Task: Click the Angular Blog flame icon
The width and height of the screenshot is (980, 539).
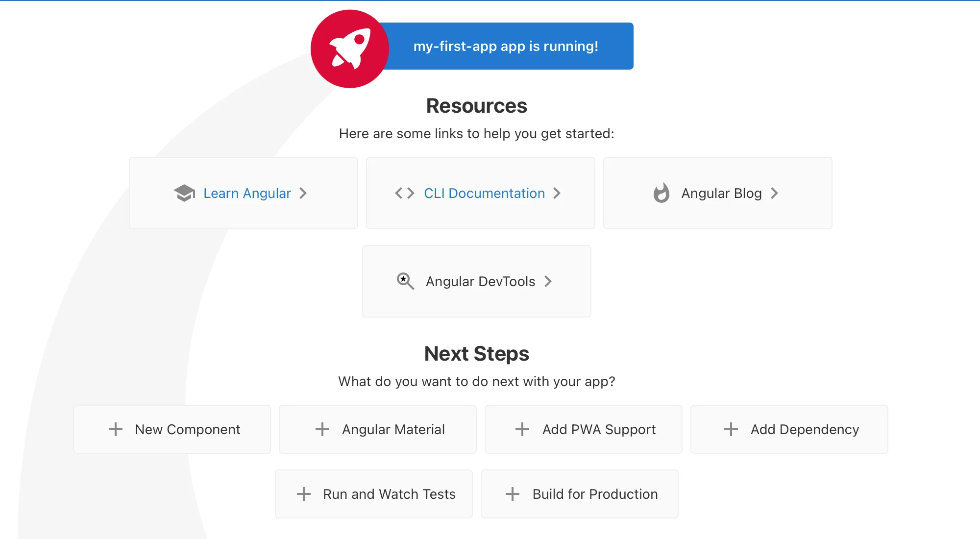Action: click(661, 193)
